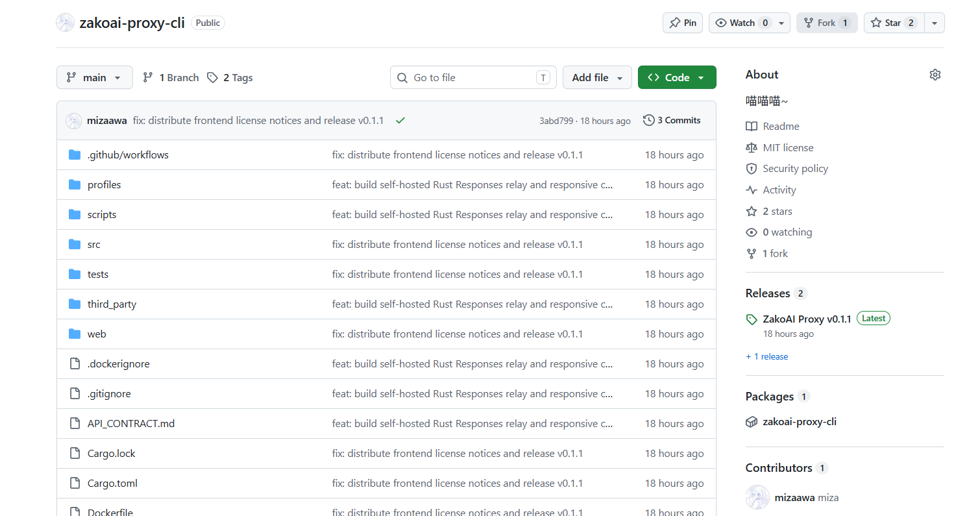
Task: Open the main branch selector dropdown
Action: click(x=95, y=77)
